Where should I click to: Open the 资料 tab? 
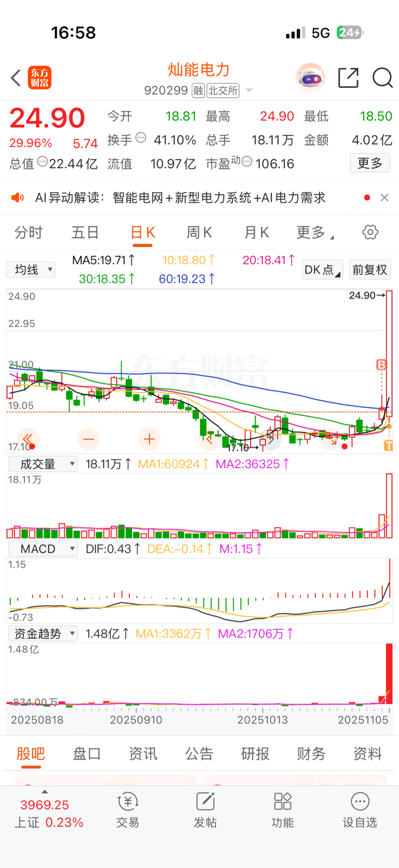tap(367, 754)
